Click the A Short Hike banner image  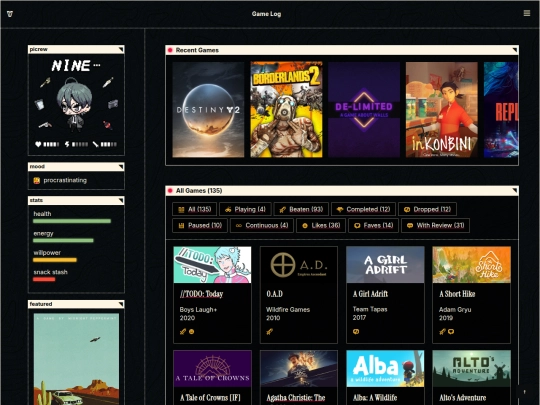pyautogui.click(x=471, y=264)
